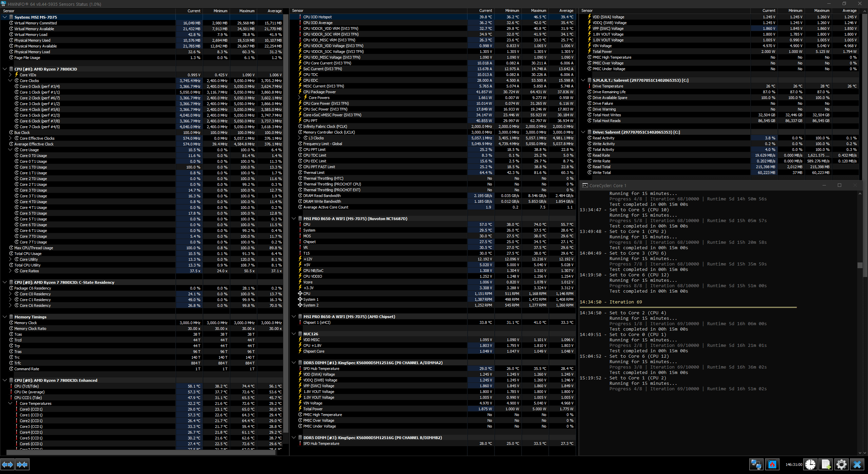Viewport: 868px width, 474px height.
Task: Open sensor settings gear icon
Action: coord(842,465)
